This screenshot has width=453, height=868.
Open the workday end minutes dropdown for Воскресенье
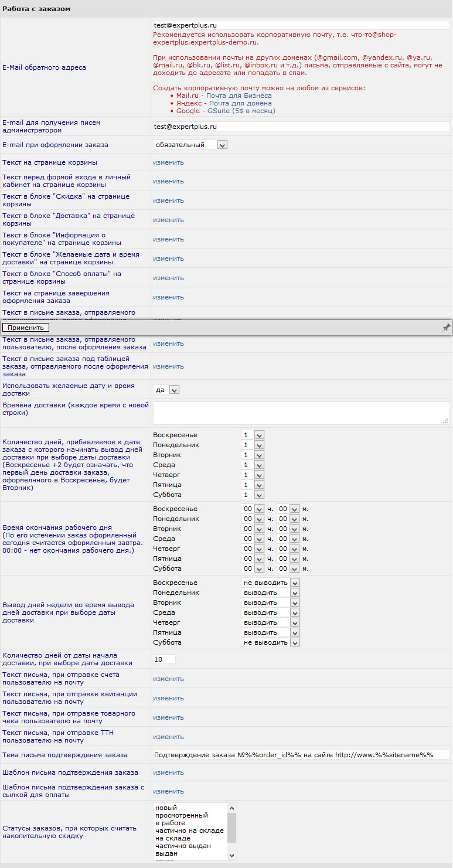(288, 509)
